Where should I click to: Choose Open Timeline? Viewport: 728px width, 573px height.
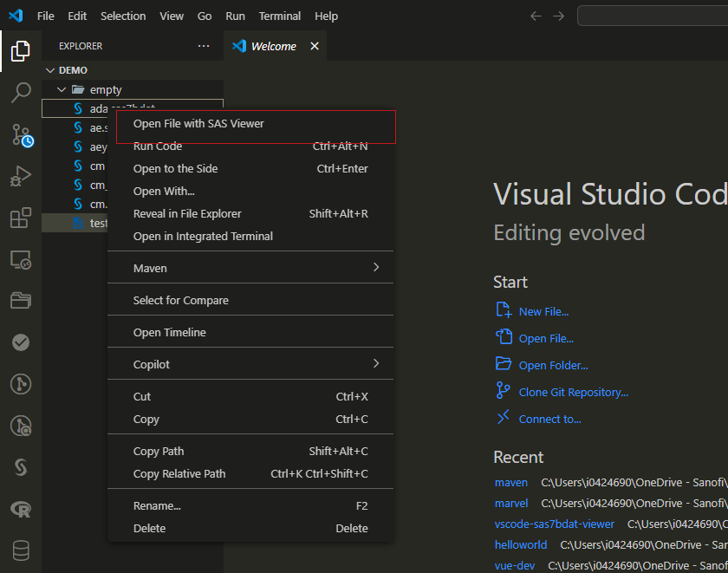pyautogui.click(x=250, y=332)
